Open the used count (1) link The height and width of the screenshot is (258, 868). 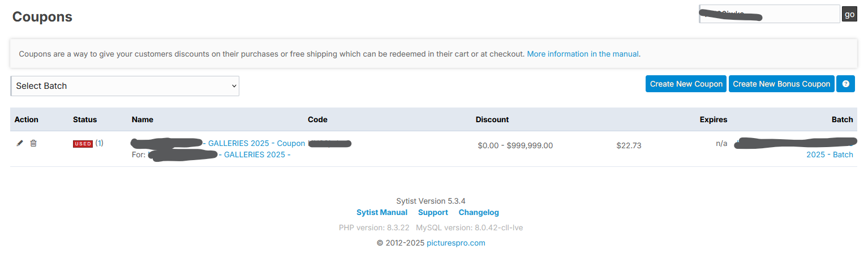(x=99, y=143)
